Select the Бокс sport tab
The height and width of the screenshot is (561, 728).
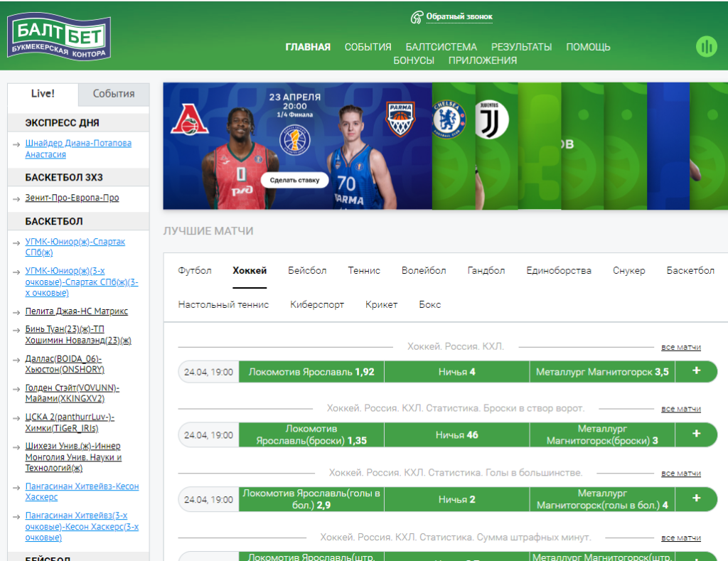(429, 304)
